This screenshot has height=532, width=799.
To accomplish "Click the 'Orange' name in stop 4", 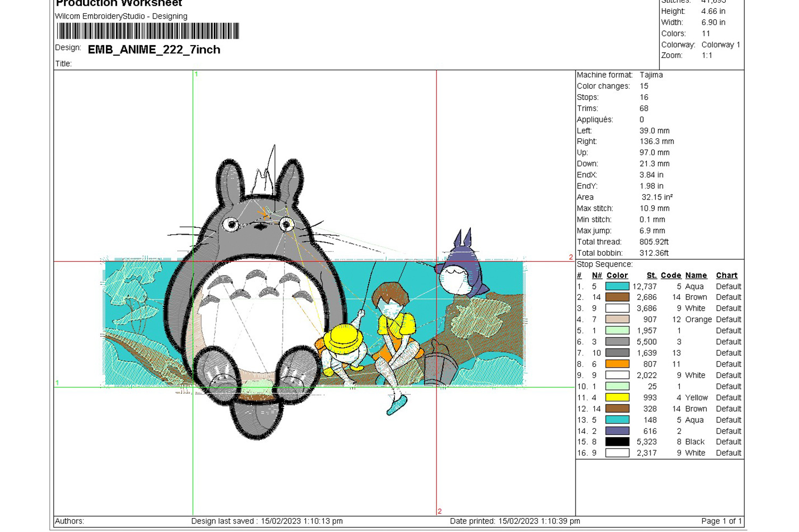I will 698,320.
